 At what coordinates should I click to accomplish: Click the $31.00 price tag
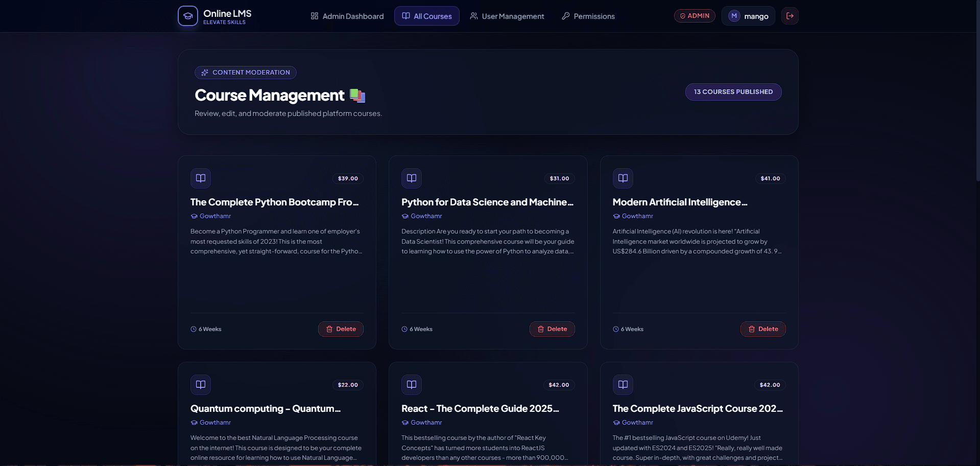pos(559,178)
